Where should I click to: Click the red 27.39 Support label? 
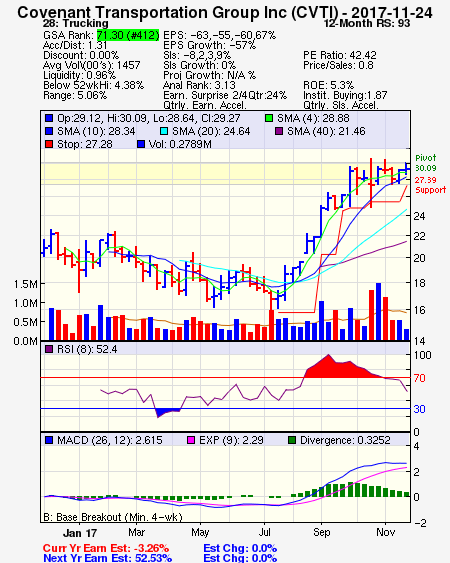tap(430, 185)
